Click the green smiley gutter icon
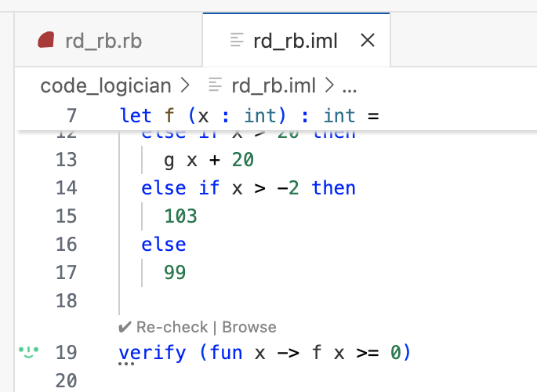The width and height of the screenshot is (537, 392). 28,352
